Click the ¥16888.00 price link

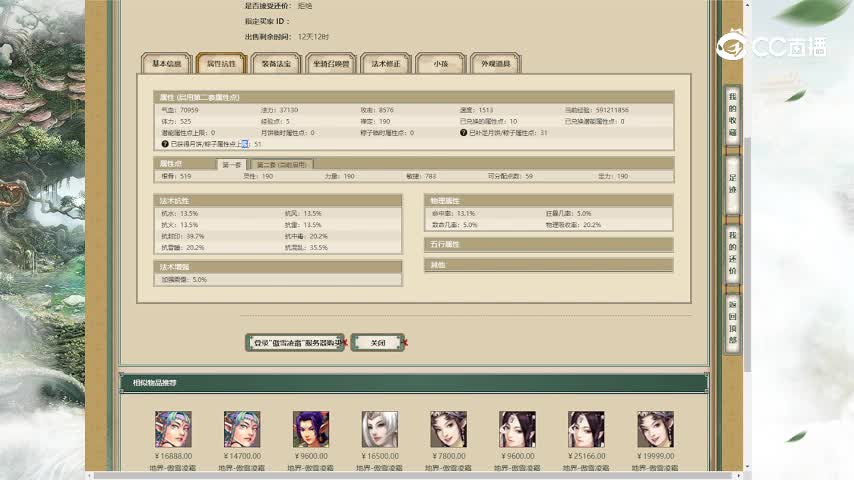[x=173, y=456]
